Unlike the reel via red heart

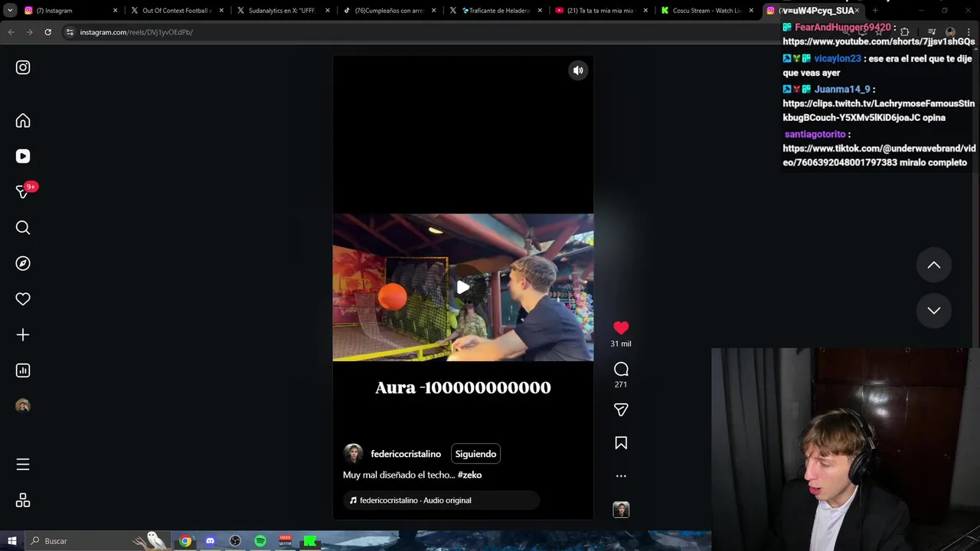[621, 328]
